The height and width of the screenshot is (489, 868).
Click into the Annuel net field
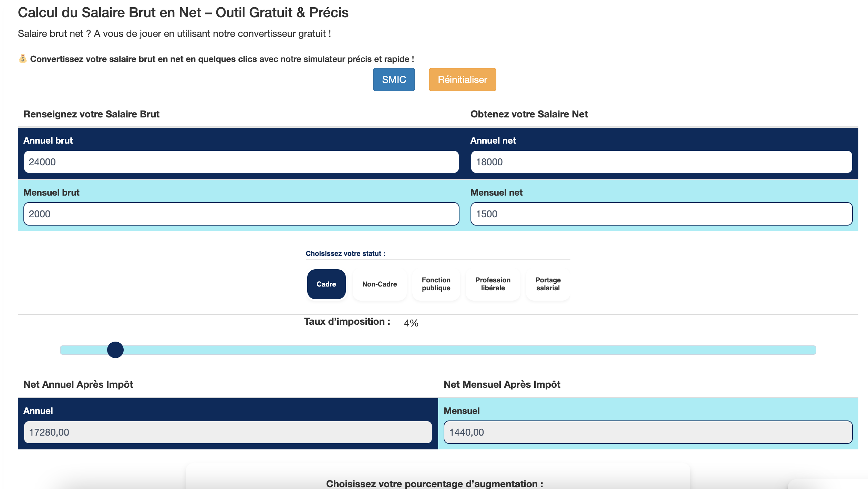pos(661,162)
